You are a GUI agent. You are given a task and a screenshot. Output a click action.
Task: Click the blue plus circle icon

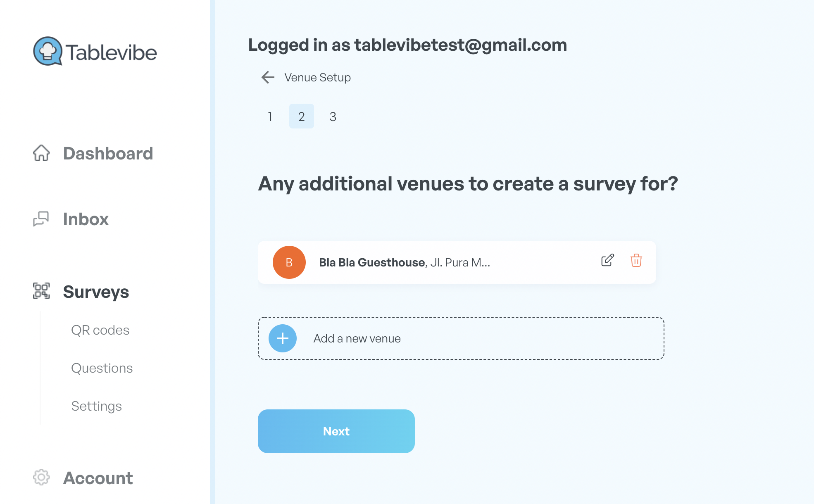[283, 338]
